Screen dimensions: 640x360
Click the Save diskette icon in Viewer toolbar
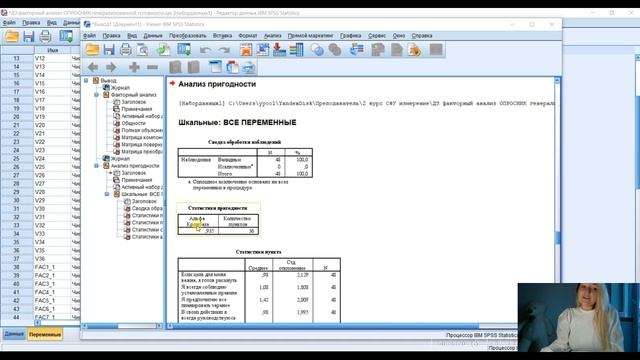click(109, 50)
